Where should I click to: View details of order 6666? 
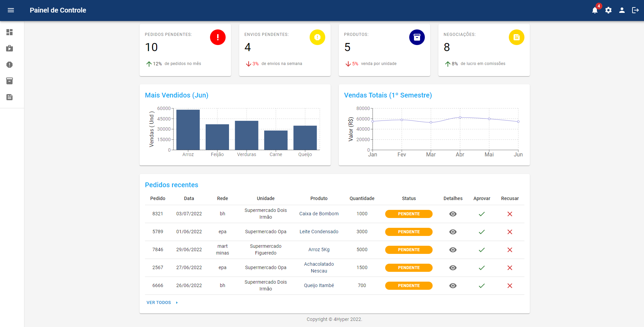coord(453,286)
